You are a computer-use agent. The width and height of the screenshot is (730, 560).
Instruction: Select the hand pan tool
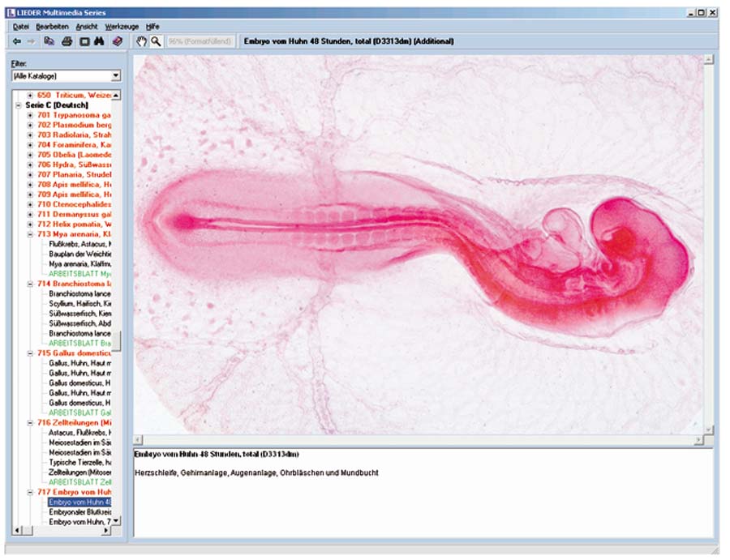coord(140,41)
